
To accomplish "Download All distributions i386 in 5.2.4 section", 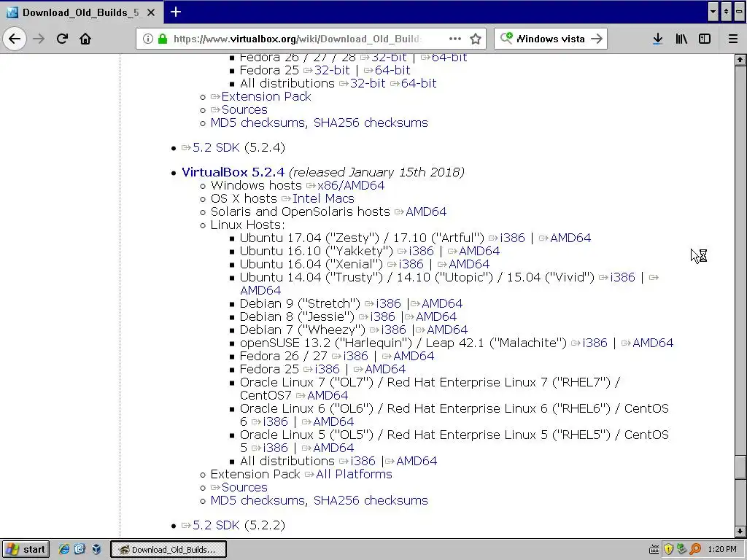I will [x=363, y=461].
